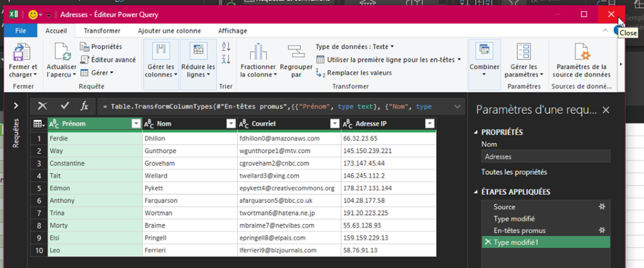Viewport: 644px width, 268px height.
Task: Click the Actualiser l'aperçu icon
Action: (62, 52)
